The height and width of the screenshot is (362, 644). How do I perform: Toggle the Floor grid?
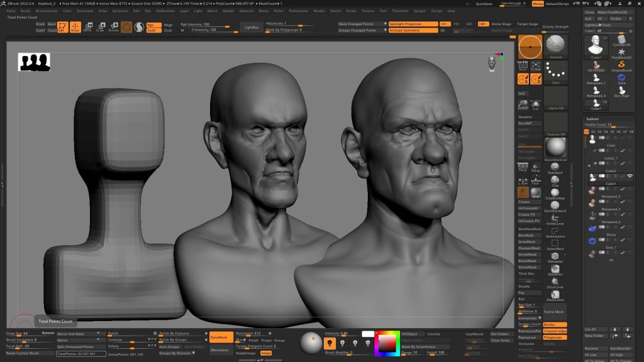click(536, 180)
